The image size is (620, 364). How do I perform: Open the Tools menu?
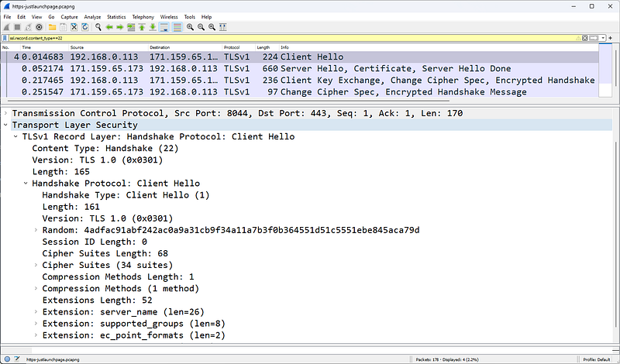[190, 17]
